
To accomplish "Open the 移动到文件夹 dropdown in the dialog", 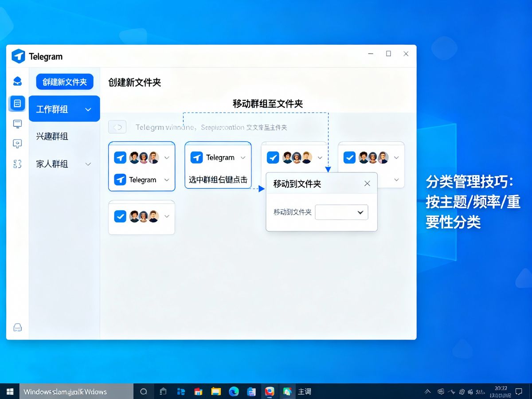I will (x=341, y=212).
